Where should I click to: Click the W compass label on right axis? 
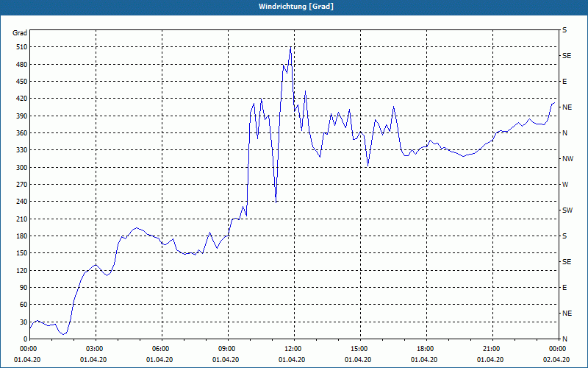565,185
